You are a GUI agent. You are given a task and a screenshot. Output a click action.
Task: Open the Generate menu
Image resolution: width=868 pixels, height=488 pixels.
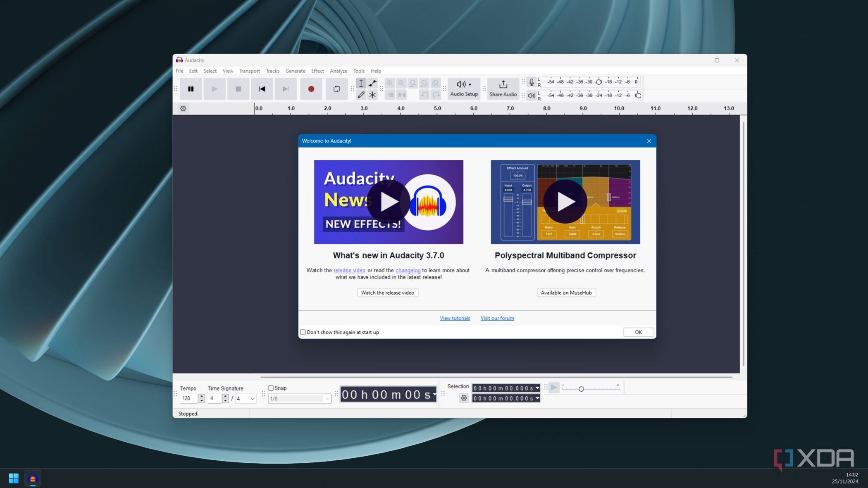(295, 71)
